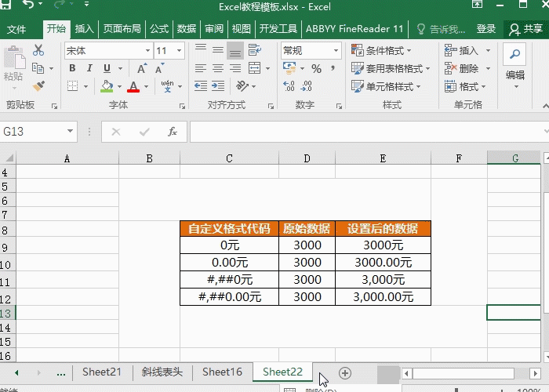Click the 登录 sign-in button
Viewport: 549px width, 392px height.
pos(486,29)
